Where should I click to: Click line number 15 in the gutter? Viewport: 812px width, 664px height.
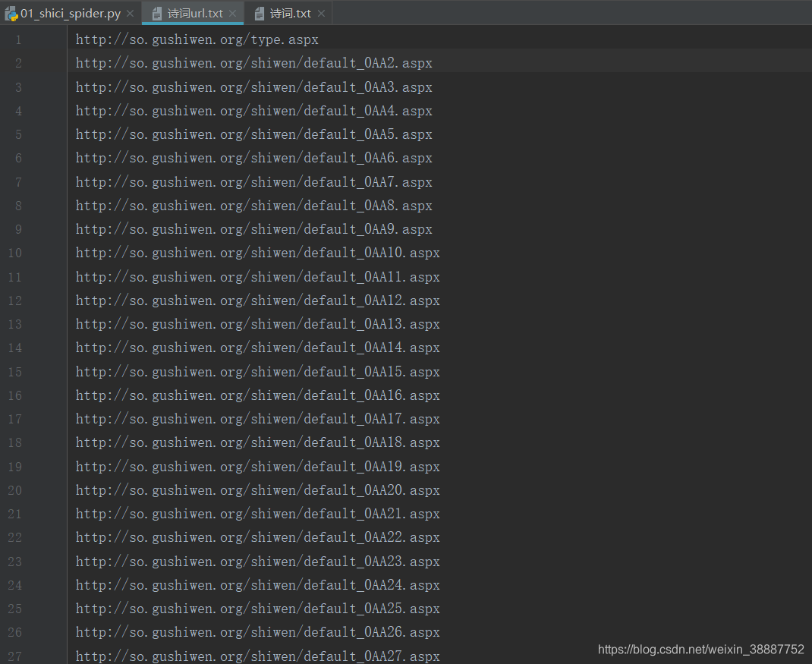[x=15, y=372]
